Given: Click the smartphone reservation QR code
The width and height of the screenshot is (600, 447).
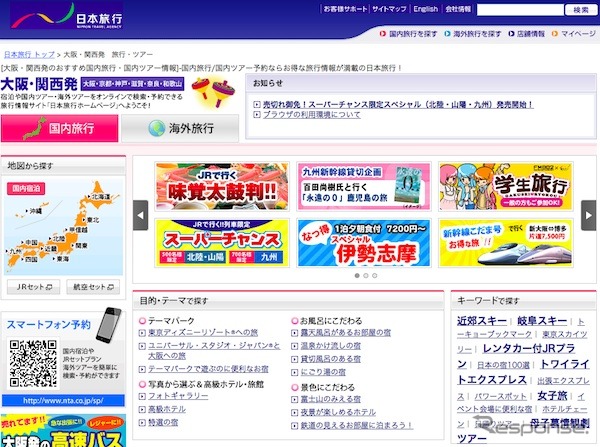Looking at the screenshot, I should pyautogui.click(x=33, y=363).
